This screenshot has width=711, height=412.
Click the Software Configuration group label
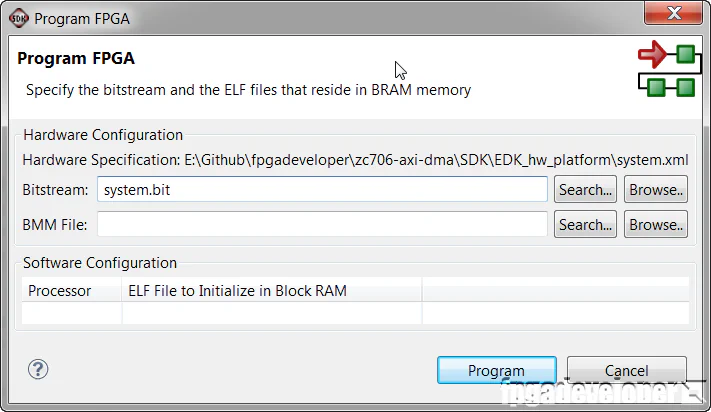[x=99, y=263]
